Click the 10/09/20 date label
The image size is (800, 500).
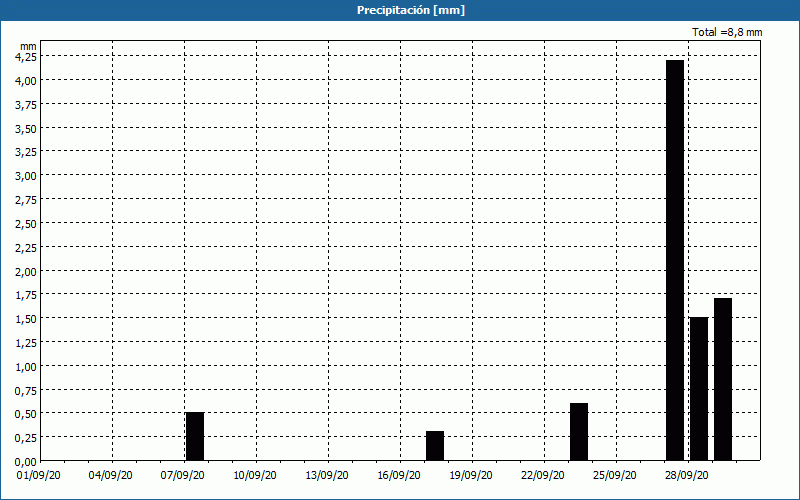pos(255,476)
